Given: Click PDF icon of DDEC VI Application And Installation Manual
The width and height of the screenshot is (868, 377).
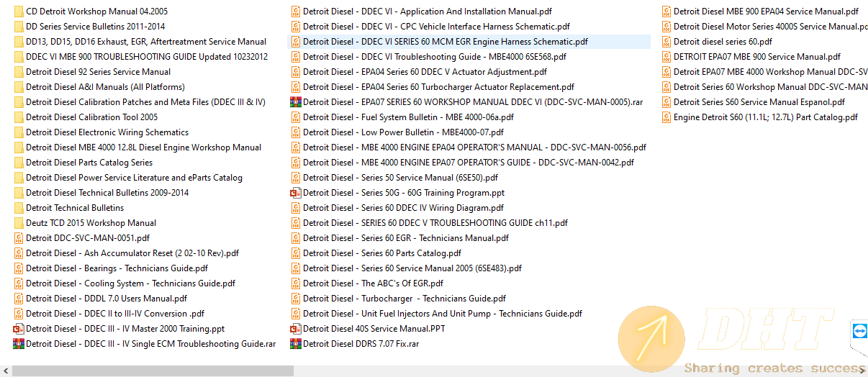Looking at the screenshot, I should [x=296, y=12].
